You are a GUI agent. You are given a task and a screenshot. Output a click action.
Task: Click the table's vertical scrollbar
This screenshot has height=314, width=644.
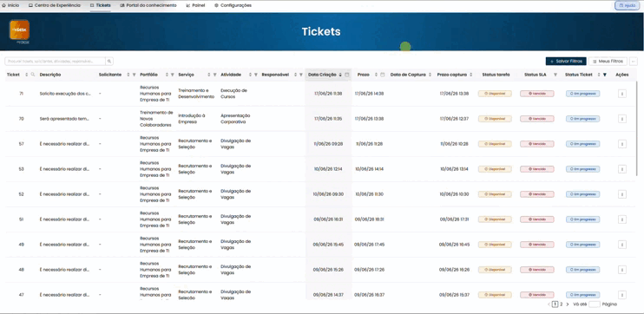pos(637,128)
